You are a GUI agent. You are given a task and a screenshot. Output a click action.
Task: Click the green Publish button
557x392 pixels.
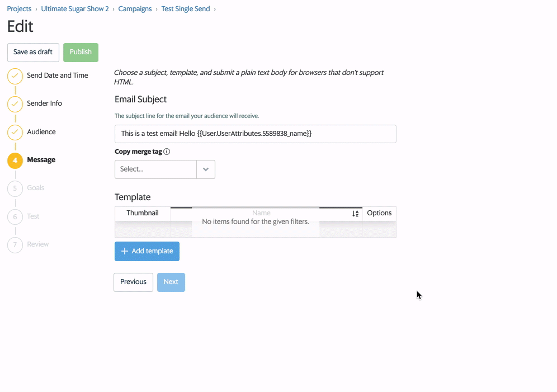(x=81, y=52)
